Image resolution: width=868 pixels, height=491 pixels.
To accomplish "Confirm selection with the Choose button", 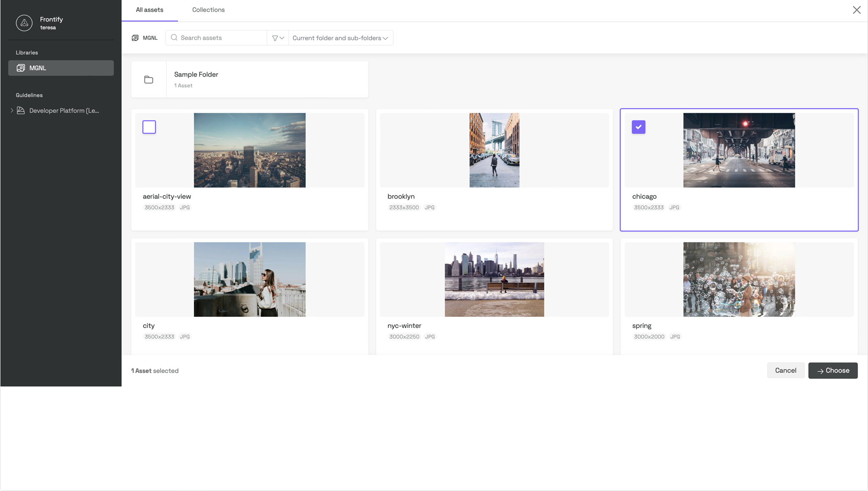I will tap(832, 370).
